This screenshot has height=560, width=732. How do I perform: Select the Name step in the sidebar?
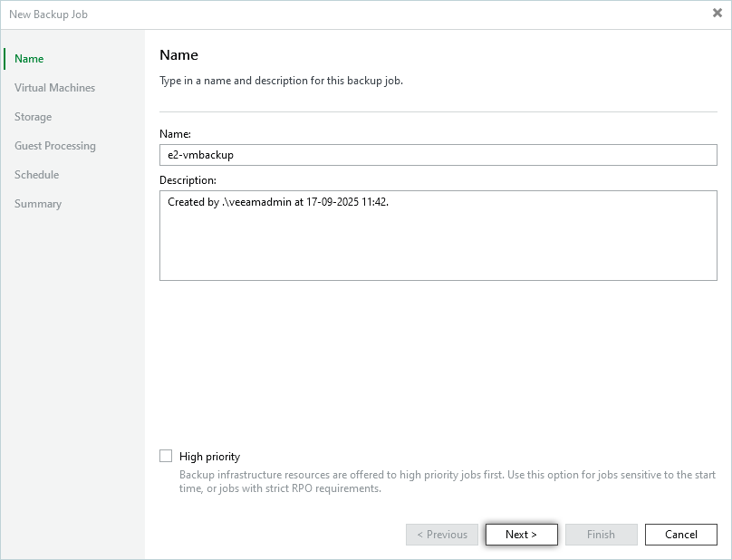(29, 59)
